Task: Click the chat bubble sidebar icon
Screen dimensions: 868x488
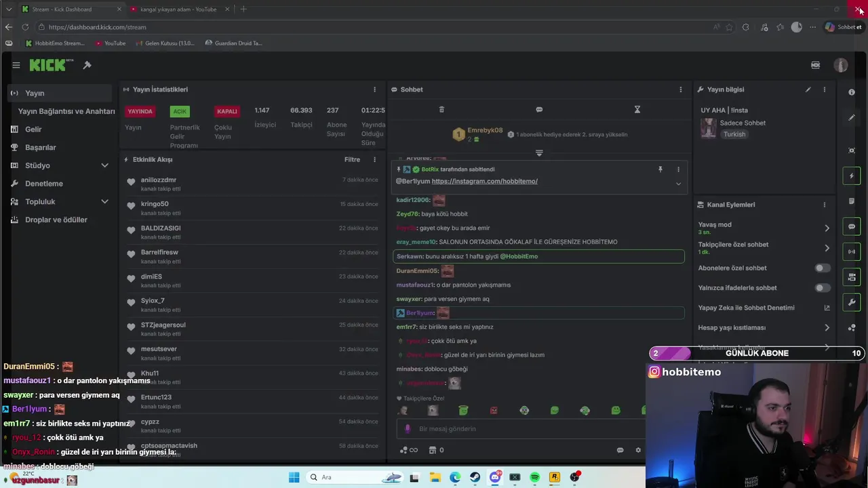Action: click(852, 226)
